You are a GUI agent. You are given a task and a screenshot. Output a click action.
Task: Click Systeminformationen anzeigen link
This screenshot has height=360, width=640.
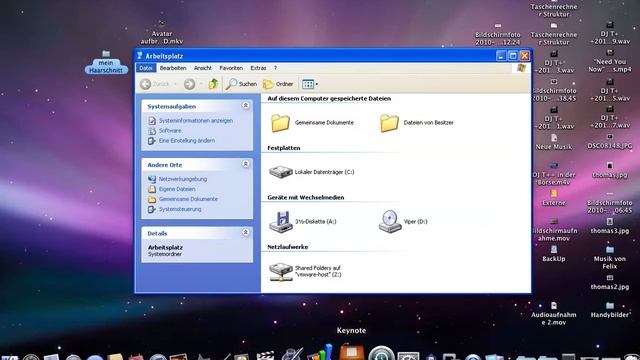pos(196,121)
